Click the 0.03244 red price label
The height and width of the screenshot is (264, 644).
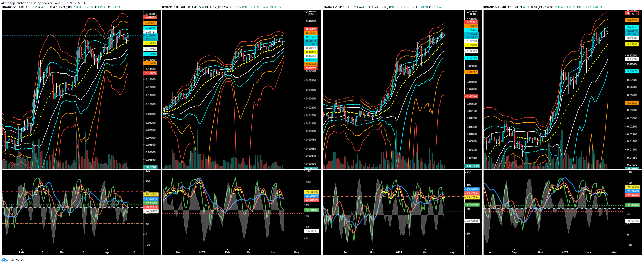pyautogui.click(x=472, y=96)
